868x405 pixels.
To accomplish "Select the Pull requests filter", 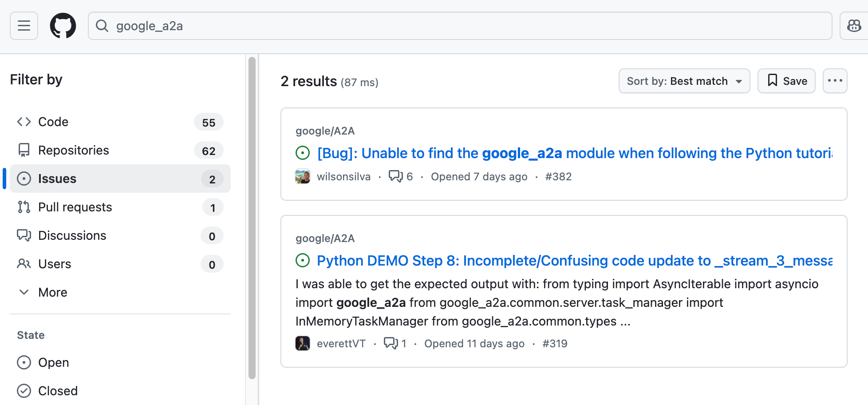I will 75,207.
